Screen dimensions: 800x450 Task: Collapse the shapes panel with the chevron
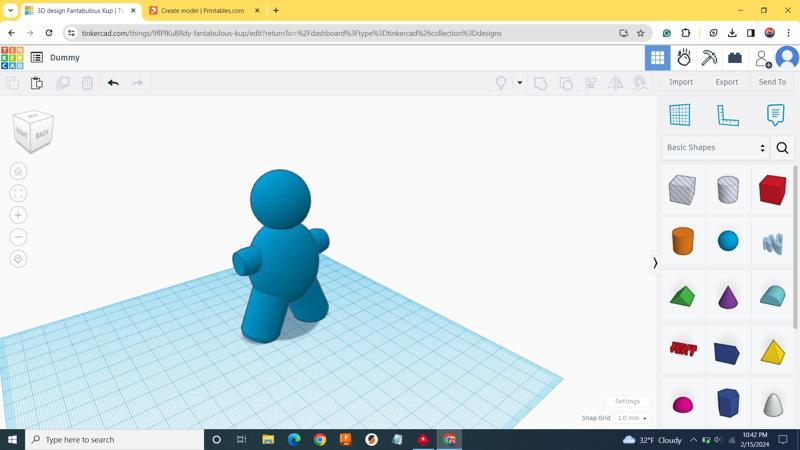[x=655, y=263]
